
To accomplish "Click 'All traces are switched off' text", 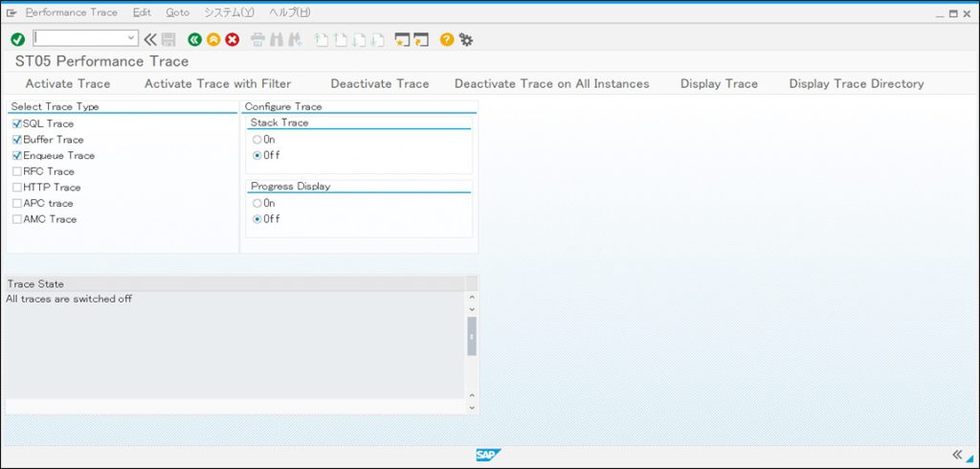I will (69, 299).
